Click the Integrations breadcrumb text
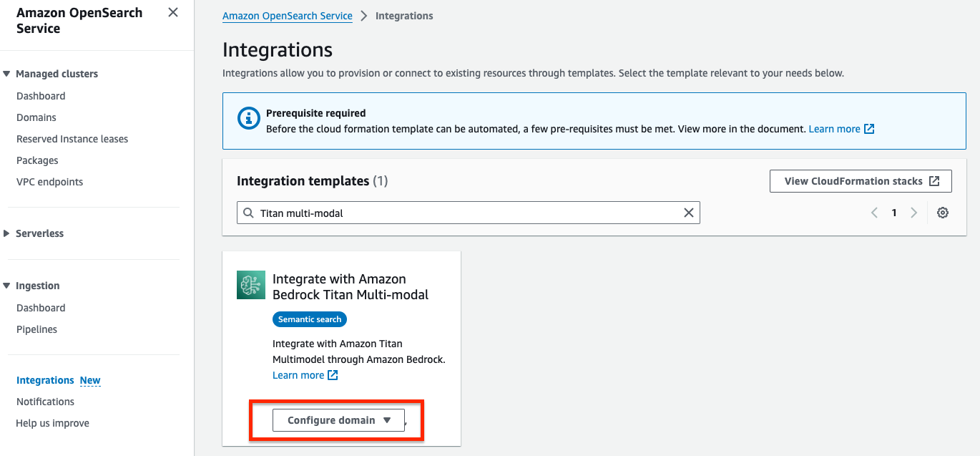The image size is (980, 456). coord(404,16)
